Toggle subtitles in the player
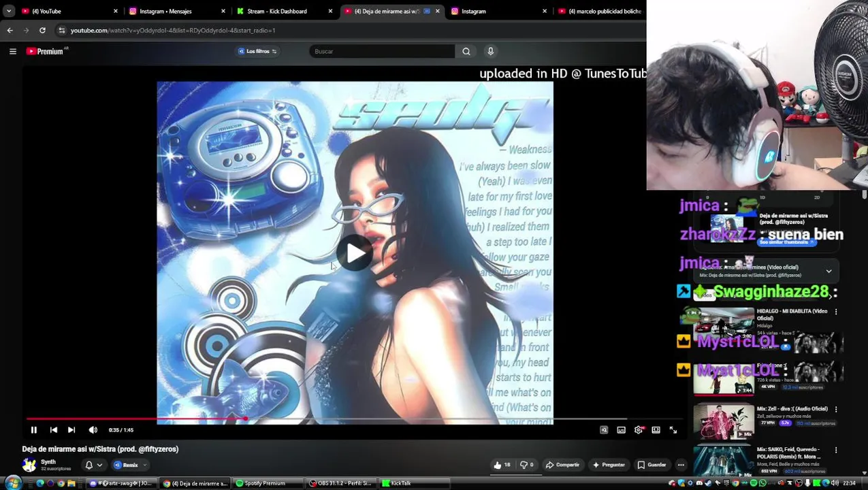 621,430
